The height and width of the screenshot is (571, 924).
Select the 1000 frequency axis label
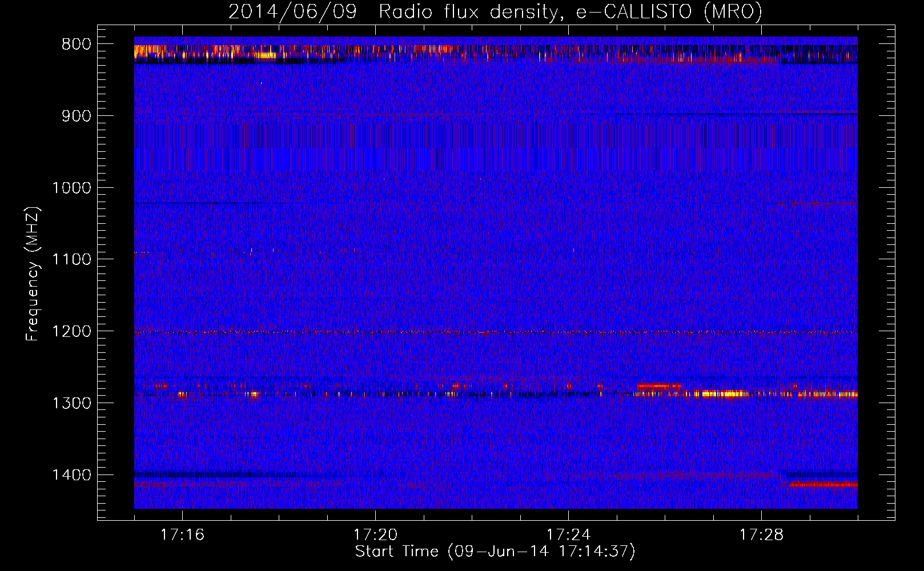(71, 188)
